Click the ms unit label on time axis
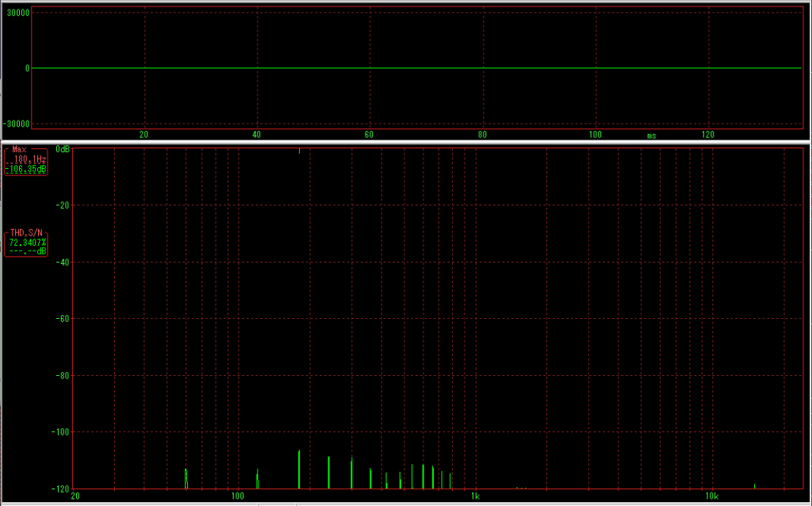The height and width of the screenshot is (506, 812). 652,136
